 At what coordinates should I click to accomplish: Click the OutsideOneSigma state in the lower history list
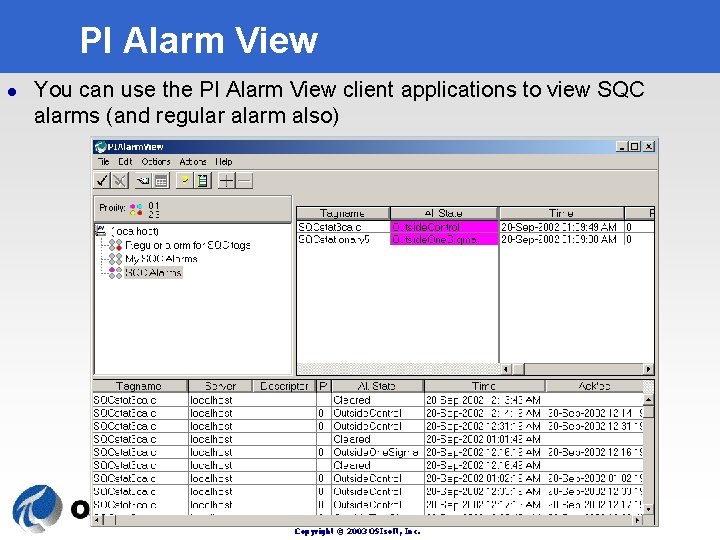[x=376, y=452]
